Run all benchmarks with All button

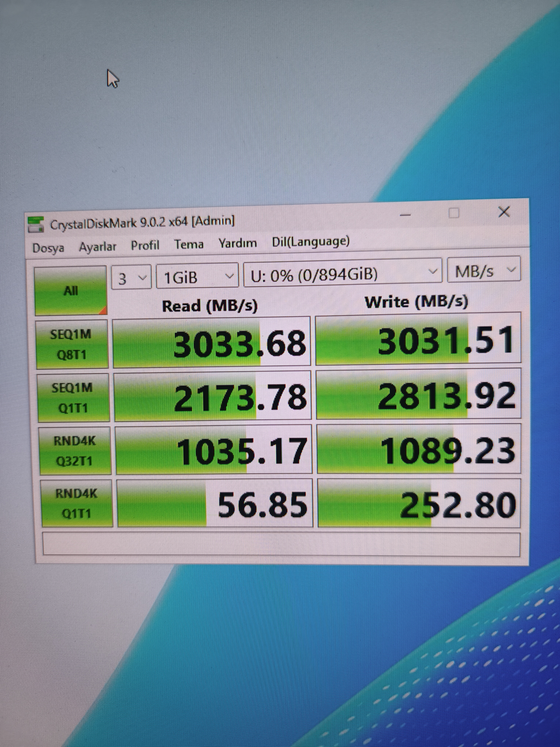point(71,291)
